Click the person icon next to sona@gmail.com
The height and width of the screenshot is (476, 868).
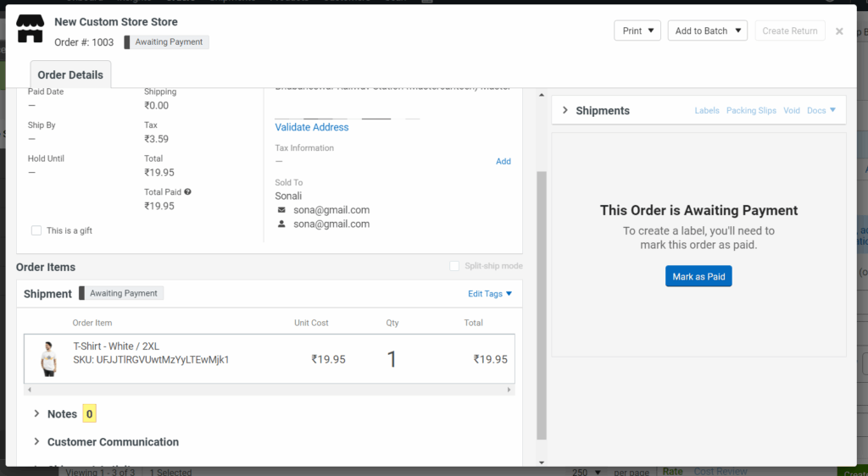click(x=281, y=224)
